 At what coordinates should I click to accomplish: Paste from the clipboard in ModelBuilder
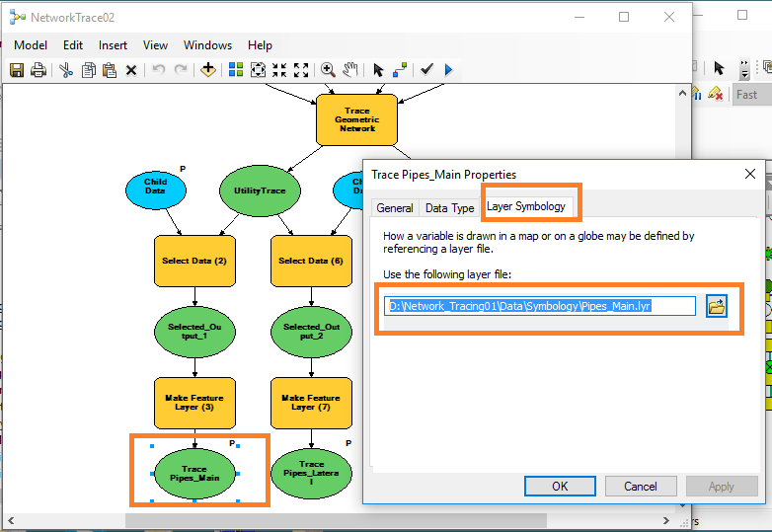pos(110,70)
